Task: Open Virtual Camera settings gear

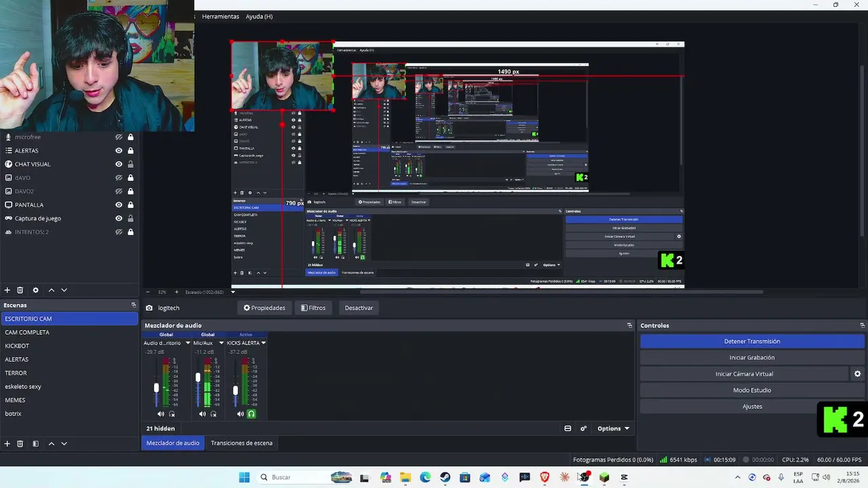Action: [x=857, y=373]
